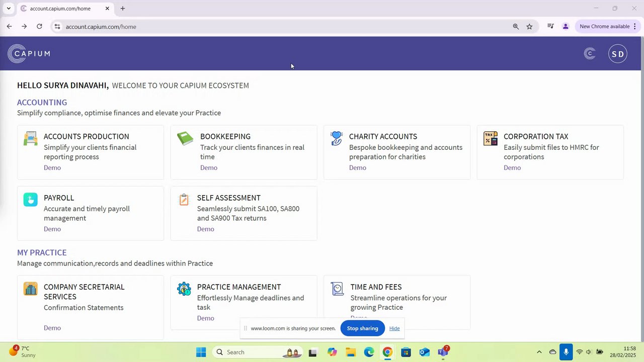Open the Bookkeeping green book icon
This screenshot has height=362, width=644.
(x=185, y=138)
